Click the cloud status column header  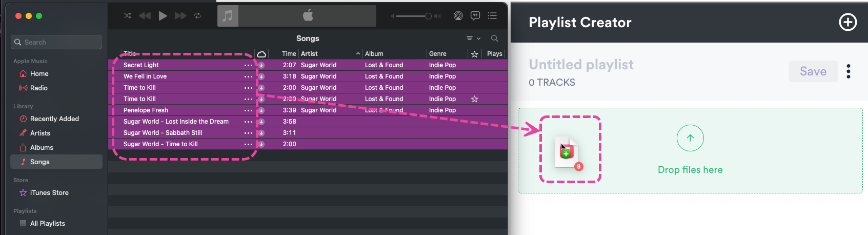point(261,54)
